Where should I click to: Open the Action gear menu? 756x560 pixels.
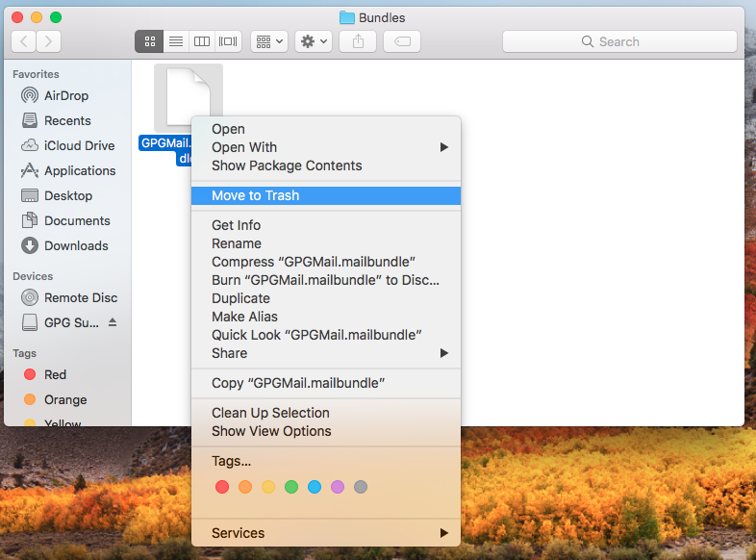pyautogui.click(x=314, y=41)
